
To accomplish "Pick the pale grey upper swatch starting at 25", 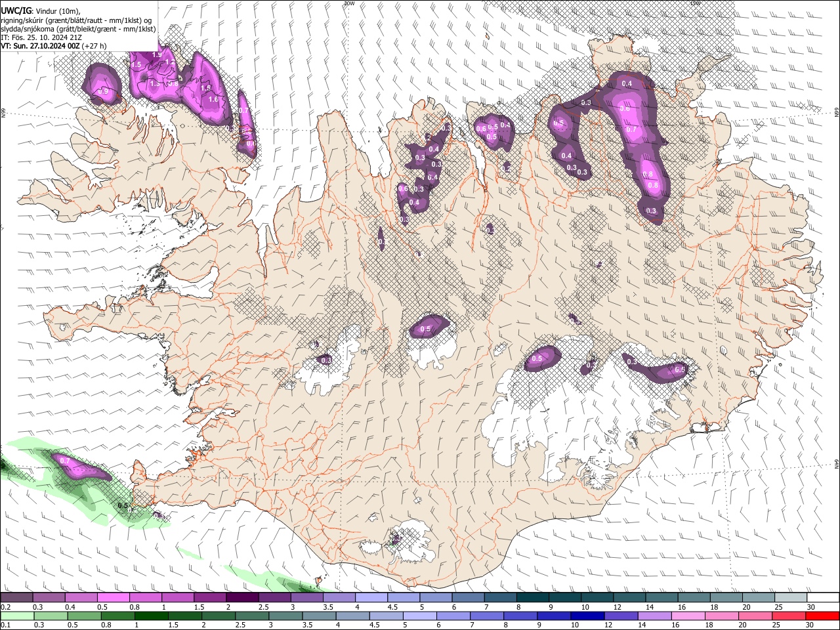I will pyautogui.click(x=791, y=597).
